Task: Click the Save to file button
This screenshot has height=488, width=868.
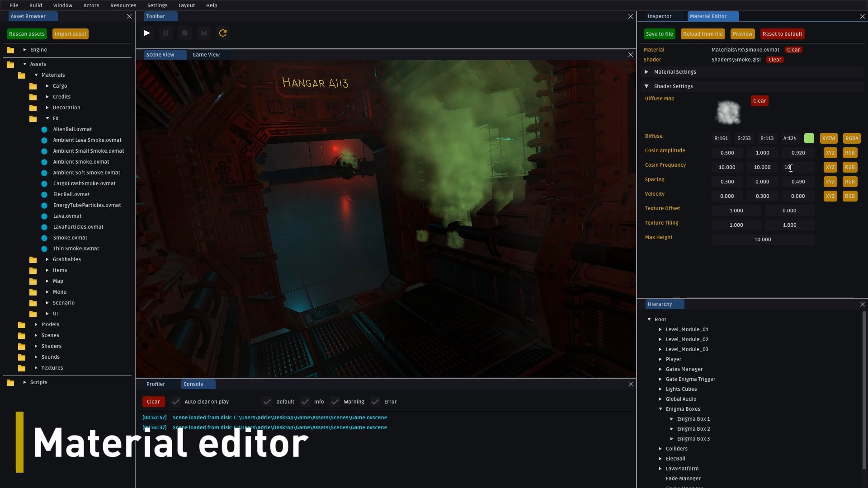Action: pyautogui.click(x=659, y=34)
